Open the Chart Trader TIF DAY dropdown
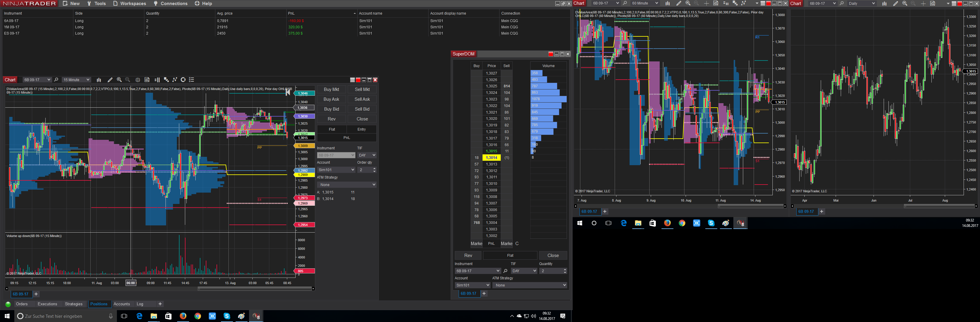This screenshot has height=322, width=980. coord(367,155)
